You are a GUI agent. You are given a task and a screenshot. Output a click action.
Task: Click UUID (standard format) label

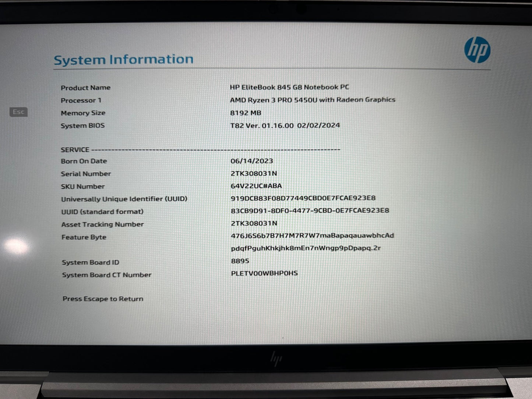point(102,212)
